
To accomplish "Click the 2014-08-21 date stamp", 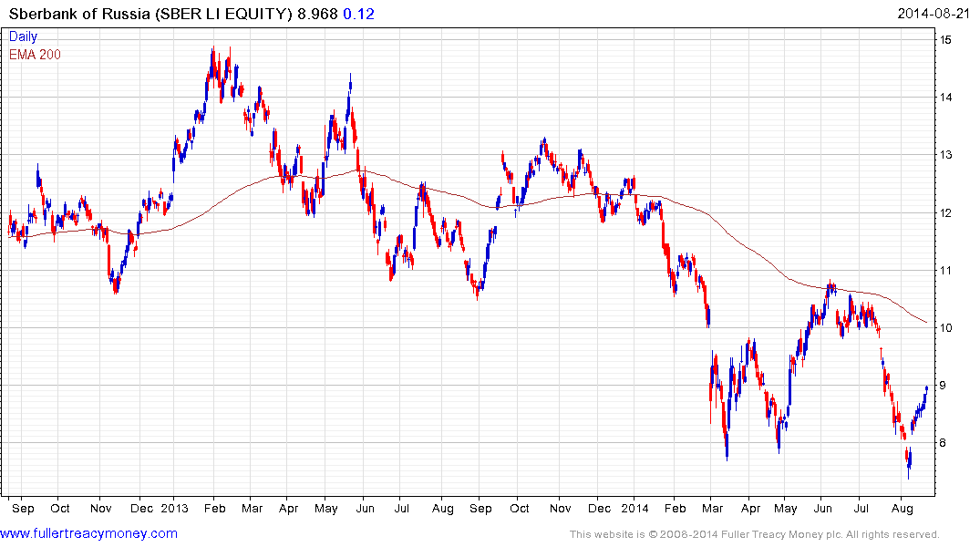I will pos(934,14).
